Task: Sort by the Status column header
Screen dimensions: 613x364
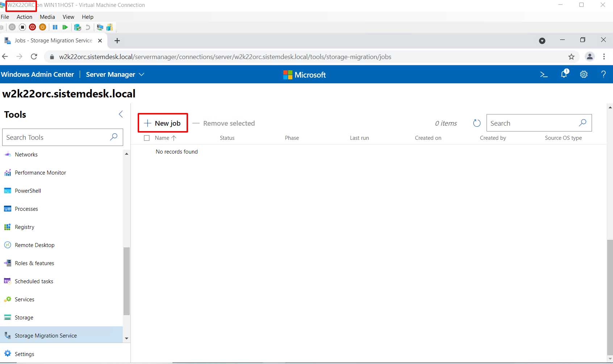Action: (227, 138)
